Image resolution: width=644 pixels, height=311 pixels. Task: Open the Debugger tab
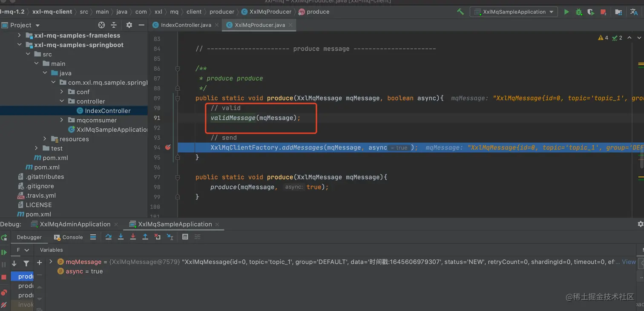[x=29, y=237]
